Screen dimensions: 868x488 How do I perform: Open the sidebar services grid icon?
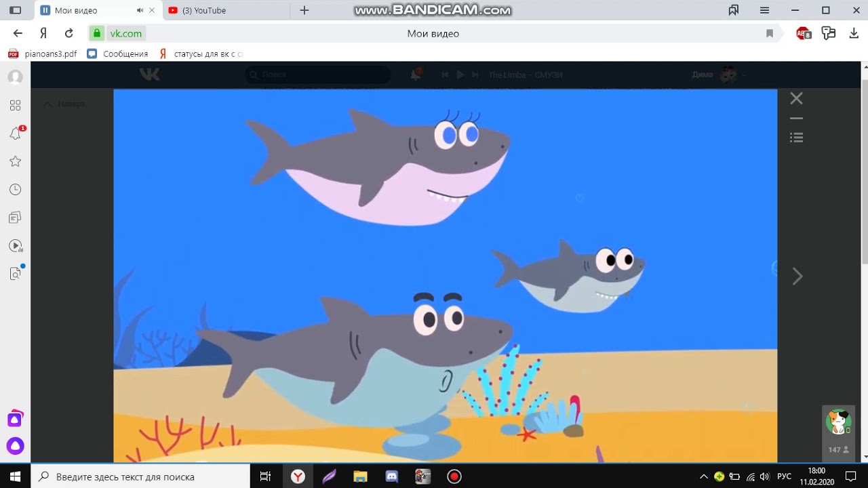click(x=15, y=105)
